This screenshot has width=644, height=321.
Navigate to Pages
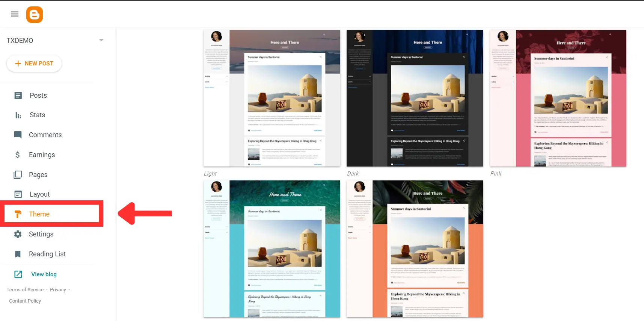click(38, 175)
